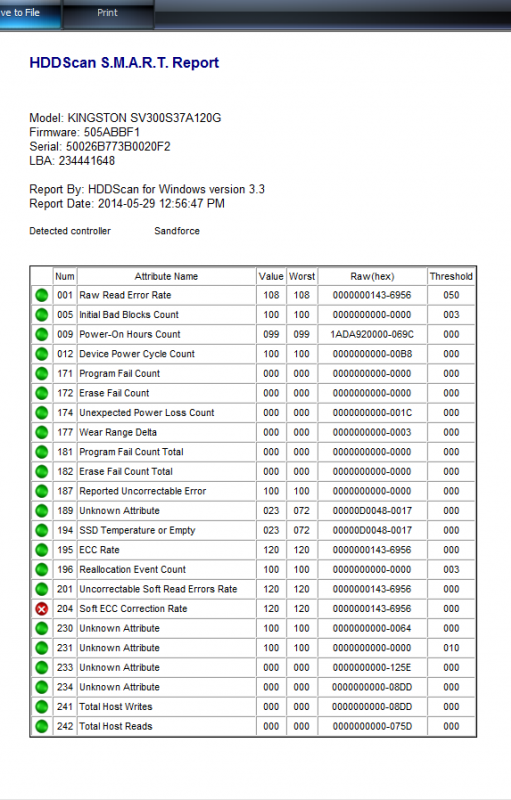Click the Num column header

(x=65, y=276)
